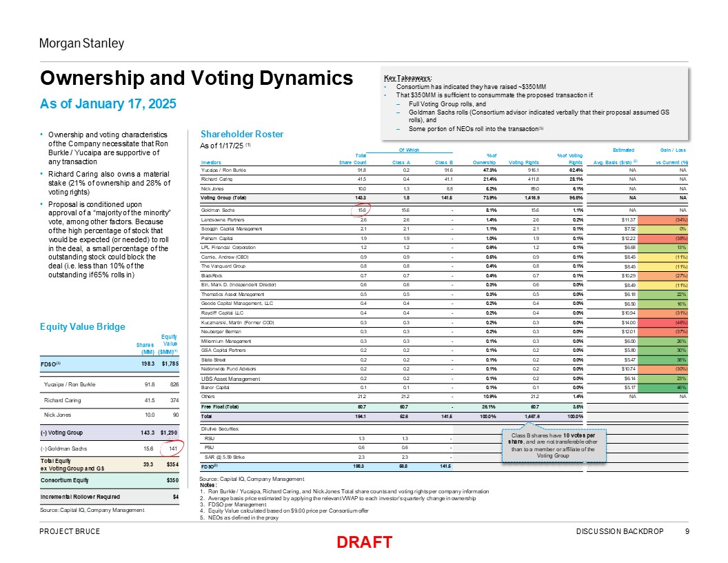Click "Yucaipa / Ron Burkle" in Equity Value Bridge
728x563 pixels.
coord(70,384)
